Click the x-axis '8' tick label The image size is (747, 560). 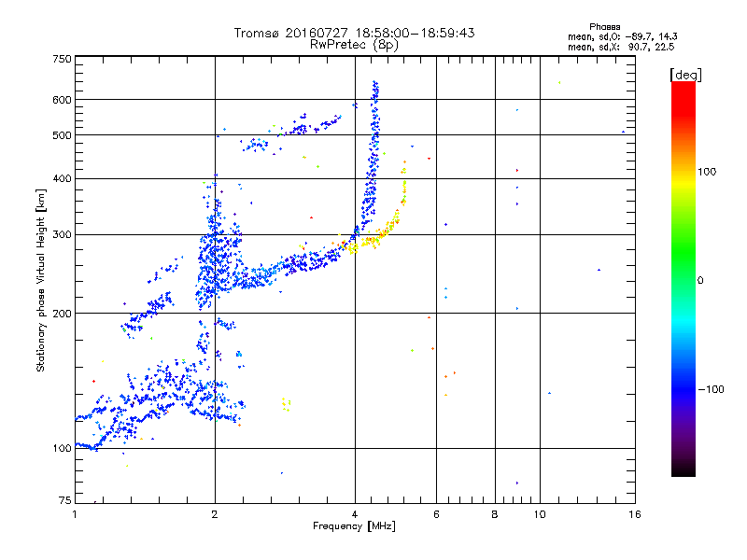495,514
